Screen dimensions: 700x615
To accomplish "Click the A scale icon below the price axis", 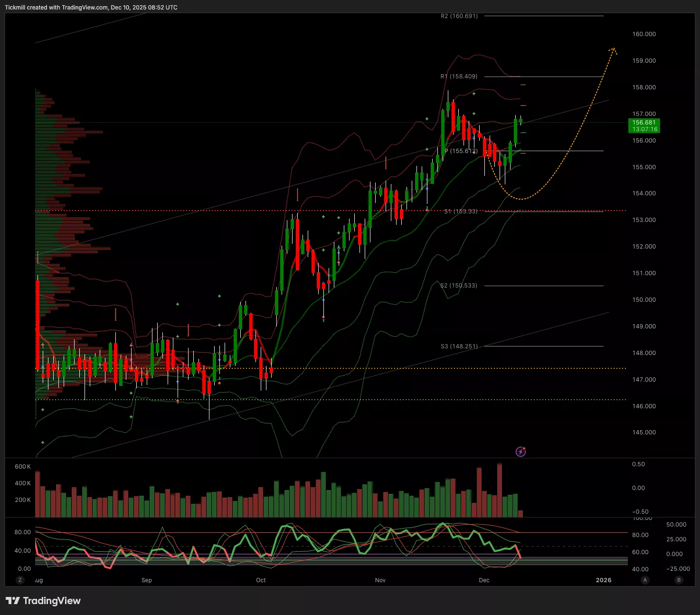I will (644, 580).
